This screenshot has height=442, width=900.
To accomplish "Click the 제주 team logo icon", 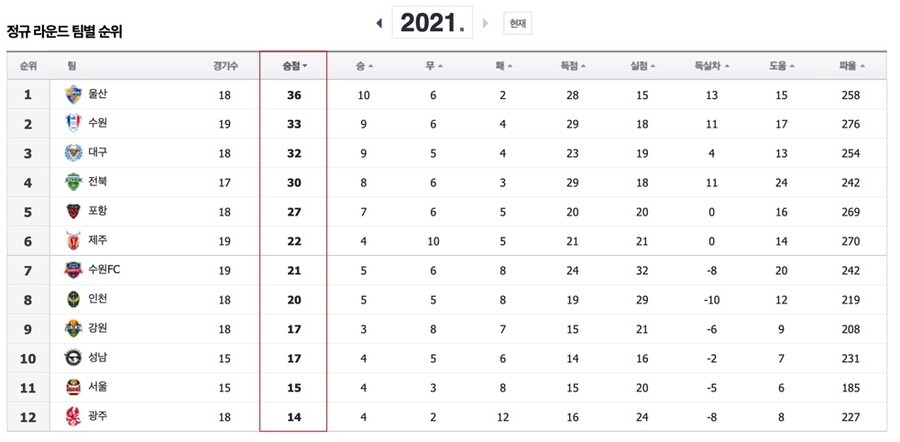I will (73, 241).
